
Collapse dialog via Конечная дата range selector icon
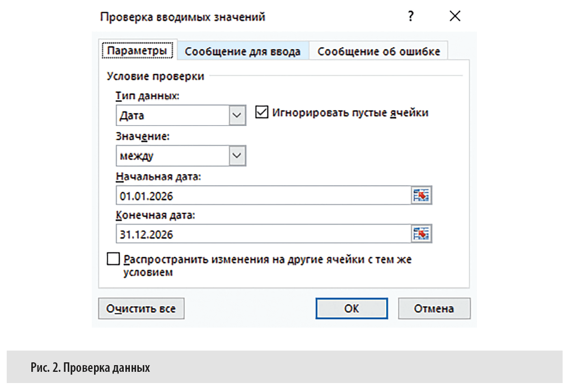pos(421,233)
